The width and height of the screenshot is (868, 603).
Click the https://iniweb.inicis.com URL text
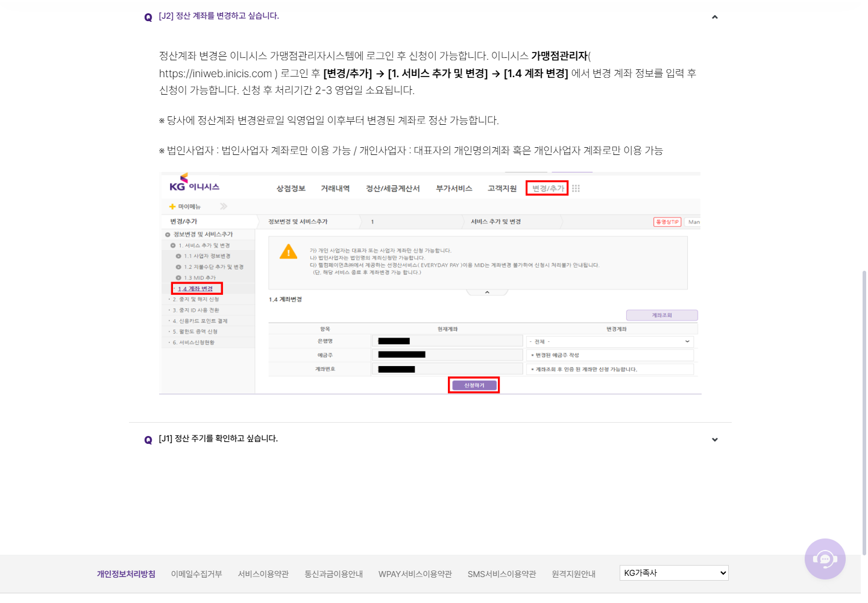point(216,74)
